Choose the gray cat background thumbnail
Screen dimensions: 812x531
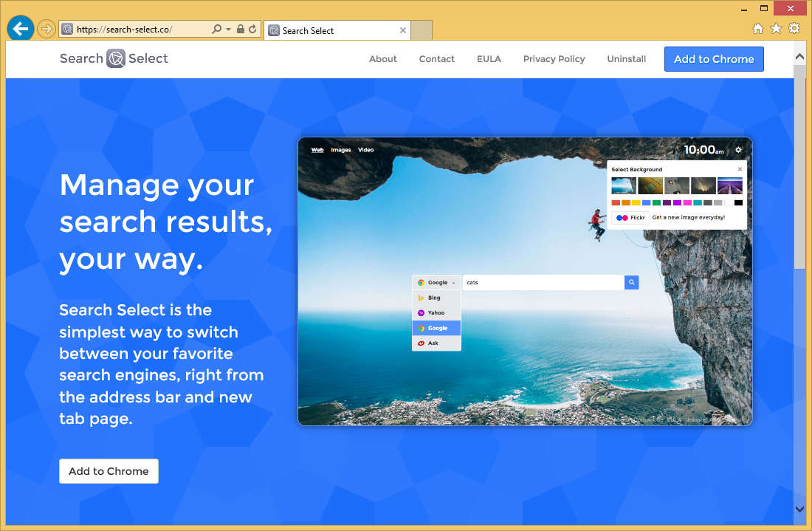pos(677,185)
